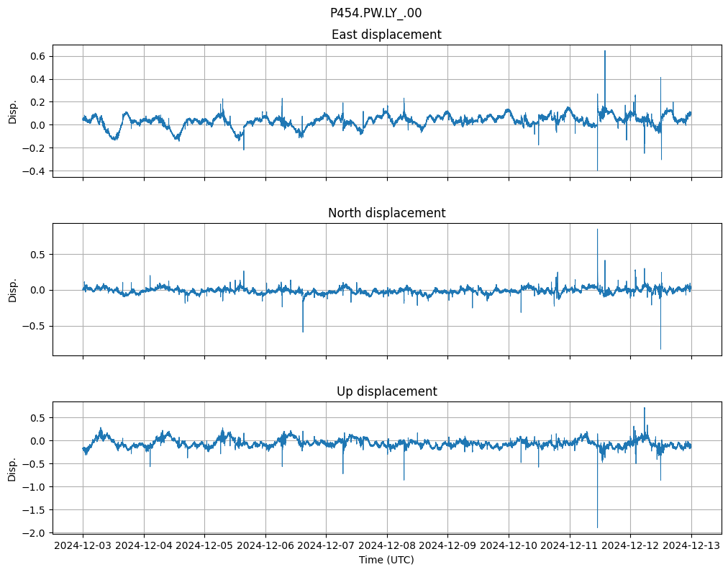Click the Disp. label of North plot

12,289
